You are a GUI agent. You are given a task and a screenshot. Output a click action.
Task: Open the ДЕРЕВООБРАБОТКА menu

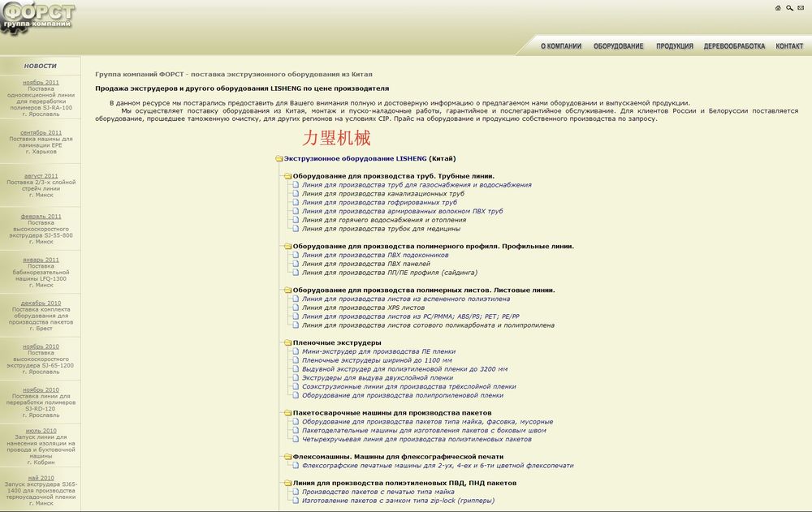click(734, 46)
